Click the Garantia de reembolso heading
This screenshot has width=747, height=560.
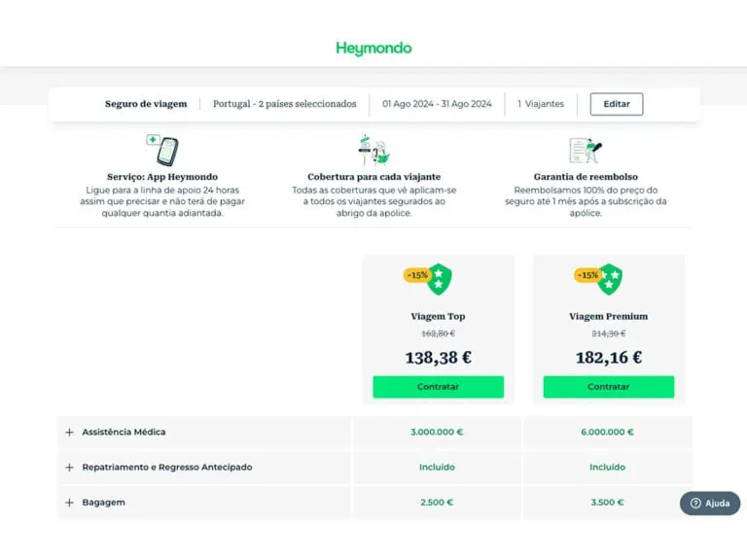point(586,177)
